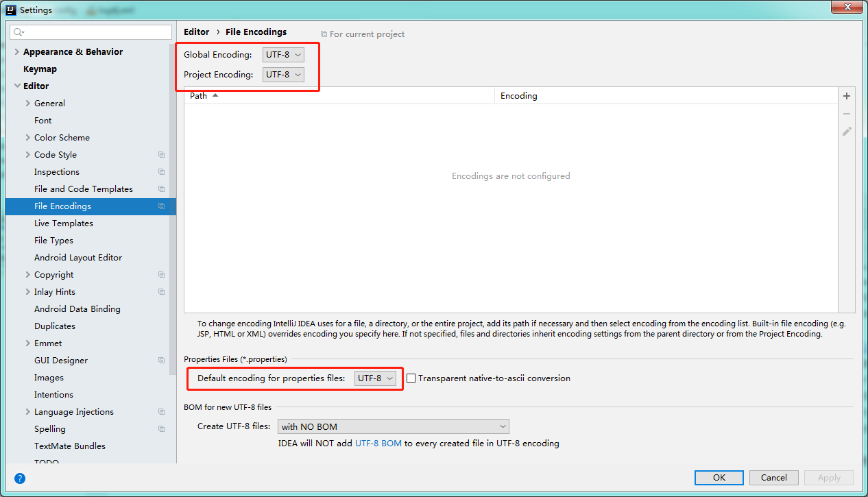
Task: Click the project-level icon beside Language Injections
Action: 161,412
